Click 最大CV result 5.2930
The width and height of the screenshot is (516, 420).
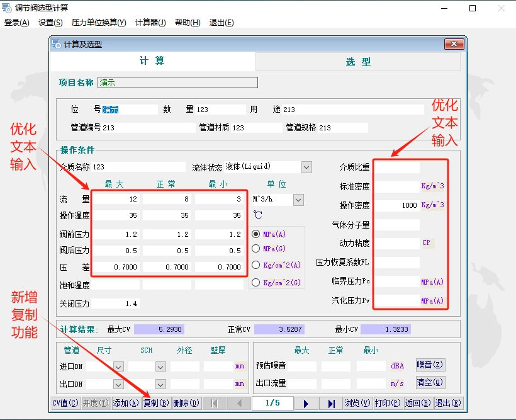(159, 329)
